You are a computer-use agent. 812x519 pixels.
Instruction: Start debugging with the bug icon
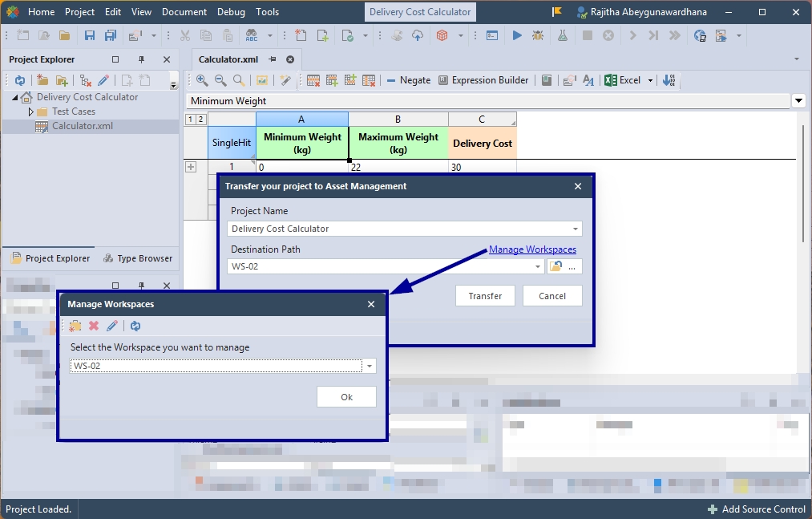coord(538,35)
